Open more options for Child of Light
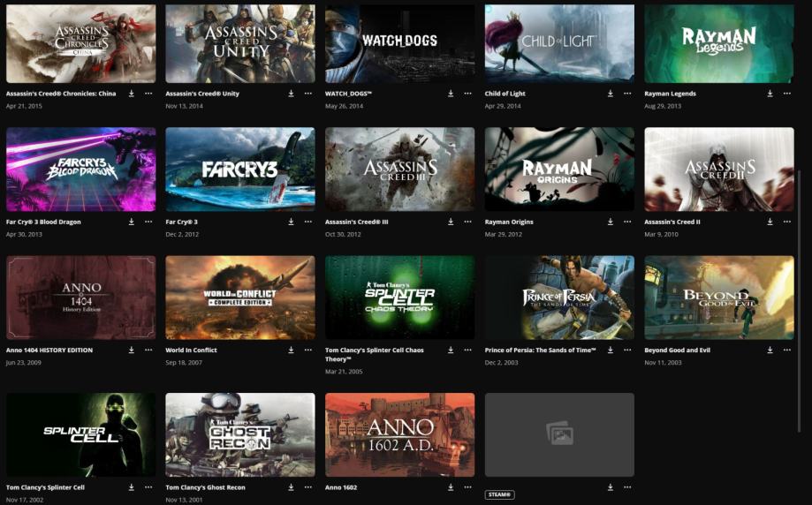 627,93
